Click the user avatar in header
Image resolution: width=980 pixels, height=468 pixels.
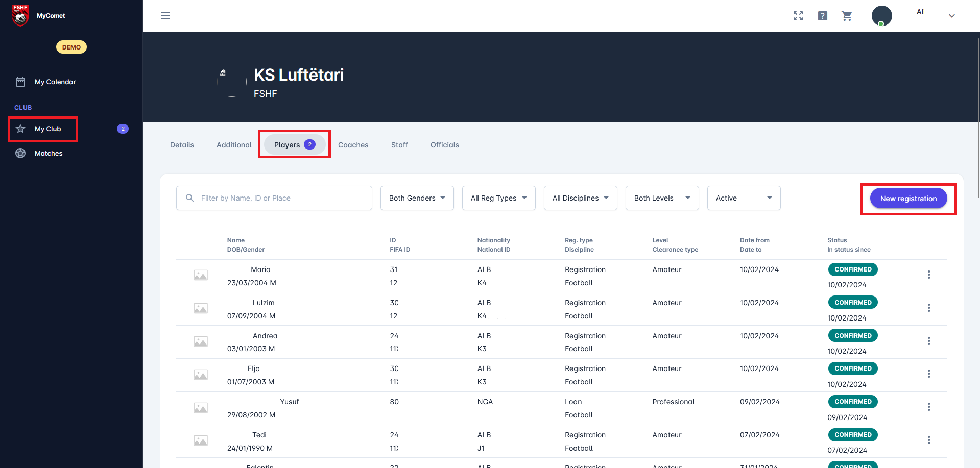click(x=881, y=16)
